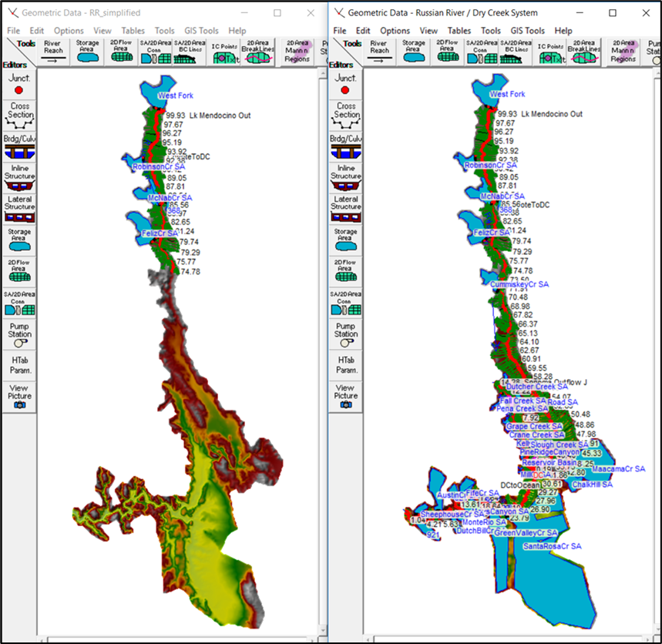Image resolution: width=662 pixels, height=644 pixels.
Task: Open the Lateral Structure editor
Action: click(x=18, y=206)
